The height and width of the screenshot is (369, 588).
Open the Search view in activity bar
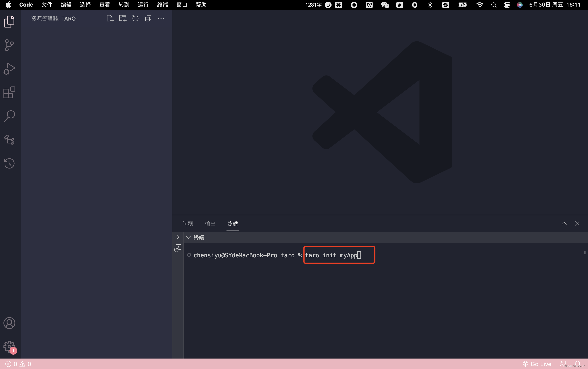[9, 116]
